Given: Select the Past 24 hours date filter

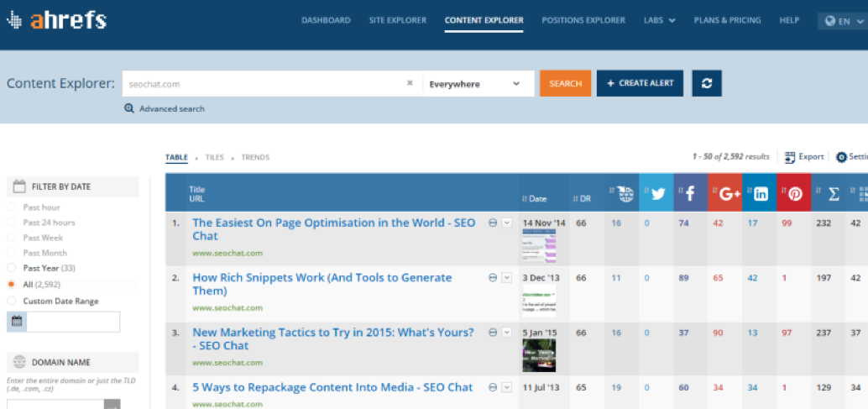Looking at the screenshot, I should (x=49, y=223).
